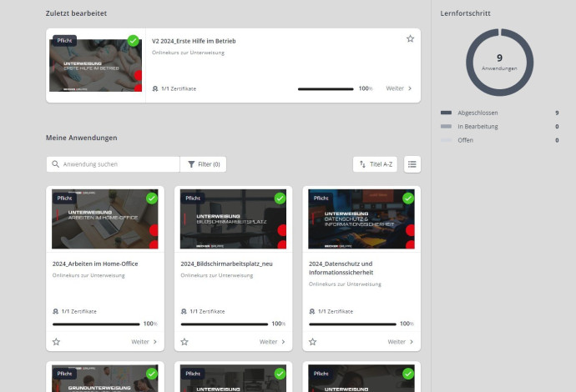The width and height of the screenshot is (576, 392).
Task: Open the 2024_Bildschirmarbeitsplatz_neu course title
Action: tap(226, 264)
